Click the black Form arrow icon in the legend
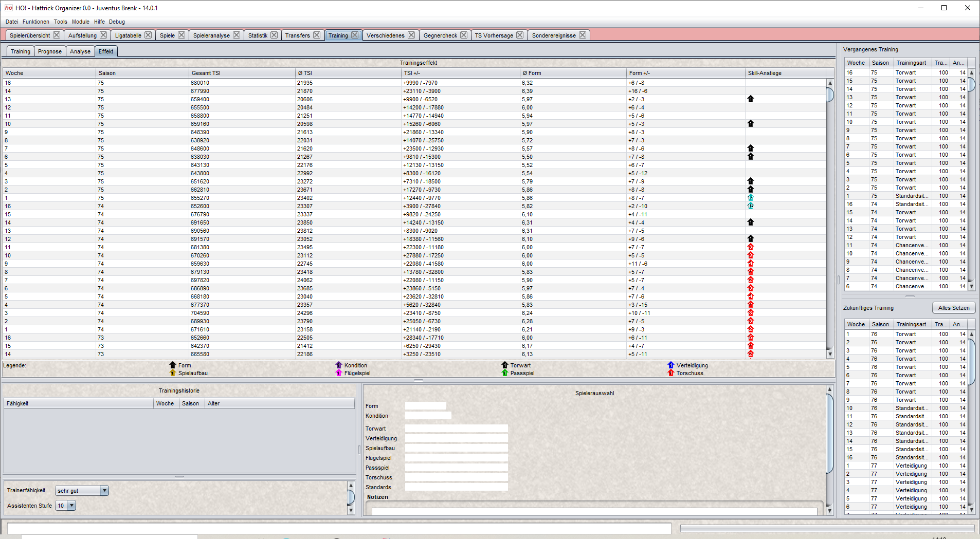The image size is (980, 539). point(173,365)
